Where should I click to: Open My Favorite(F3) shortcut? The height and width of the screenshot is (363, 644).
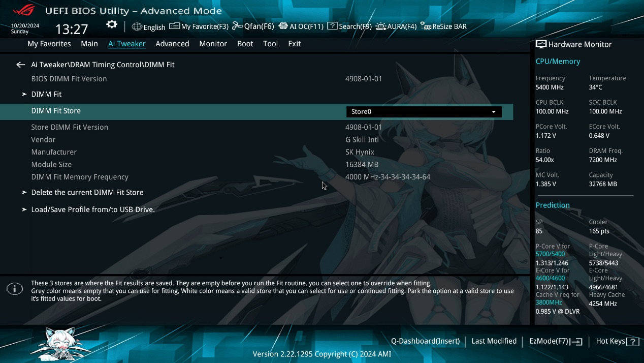(199, 26)
